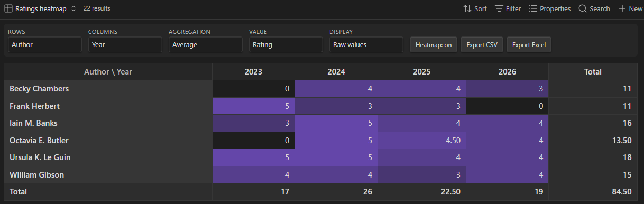Click the Export Excel button
644x204 pixels.
[x=529, y=45]
